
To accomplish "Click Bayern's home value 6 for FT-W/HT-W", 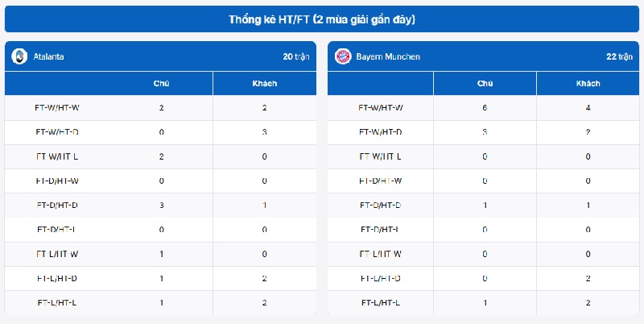I will click(x=485, y=108).
